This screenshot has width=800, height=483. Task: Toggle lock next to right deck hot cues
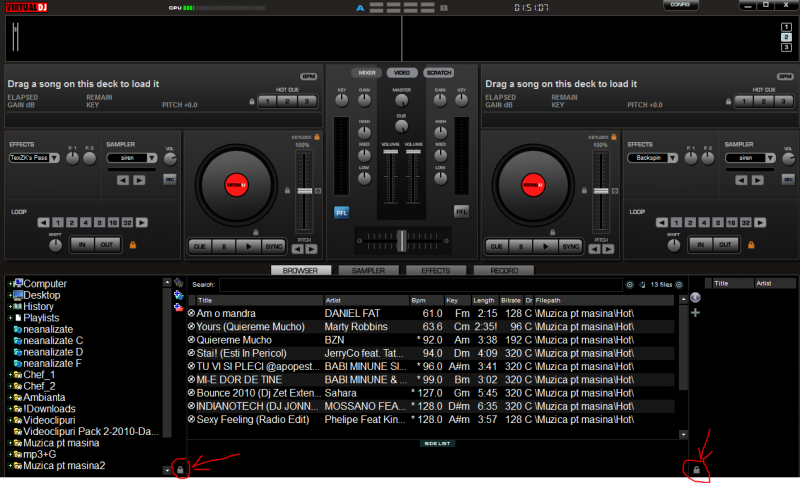coord(728,101)
